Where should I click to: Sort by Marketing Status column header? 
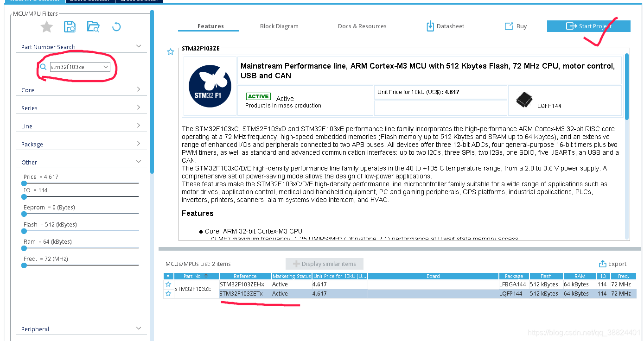pos(292,276)
